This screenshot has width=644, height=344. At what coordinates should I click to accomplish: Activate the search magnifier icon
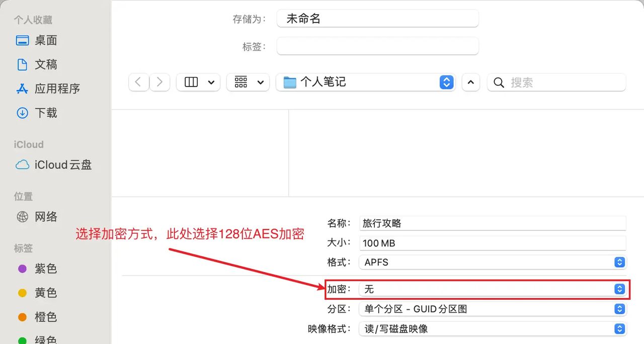pyautogui.click(x=498, y=82)
